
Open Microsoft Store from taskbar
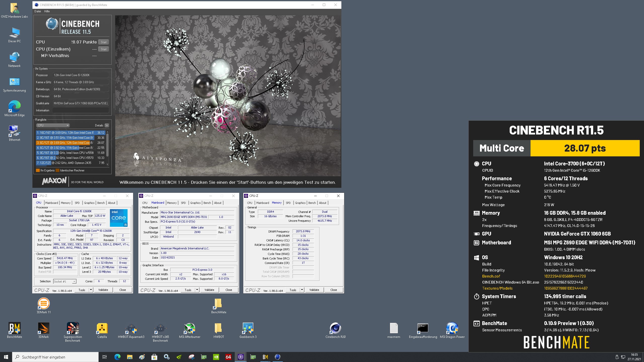[x=154, y=357]
